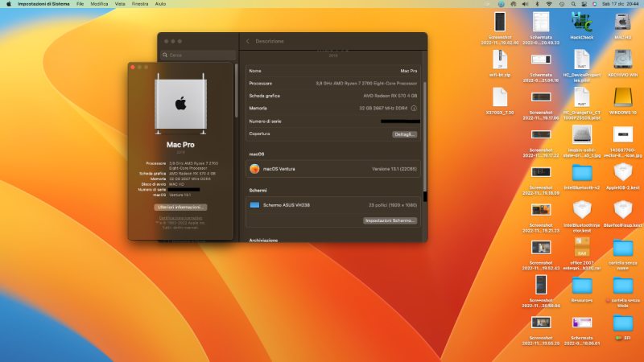Select the 140687760-vector icon jpg file
644x362 pixels.
[x=622, y=134]
